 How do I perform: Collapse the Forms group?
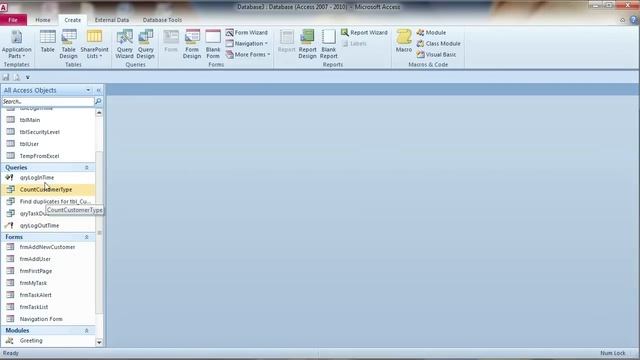click(x=87, y=237)
